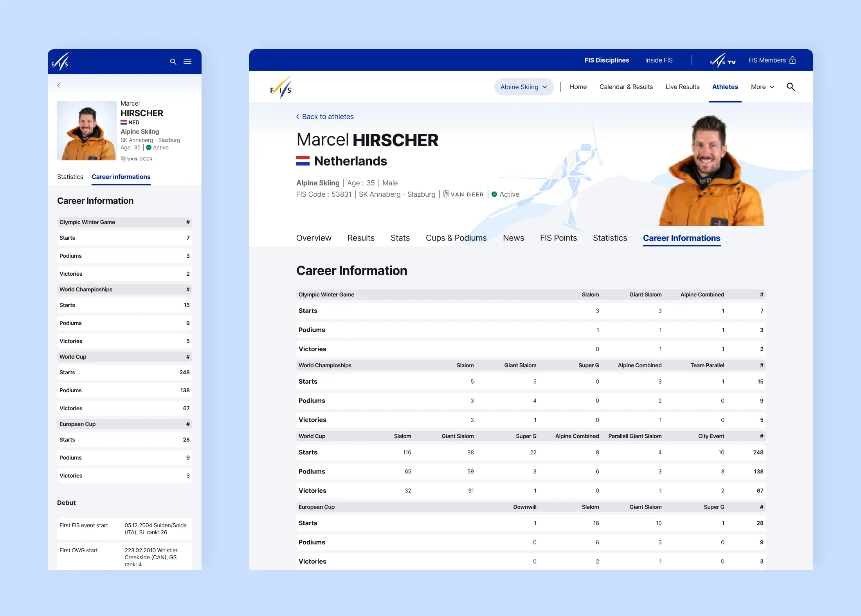The width and height of the screenshot is (861, 616).
Task: Open Live Results page
Action: (682, 87)
